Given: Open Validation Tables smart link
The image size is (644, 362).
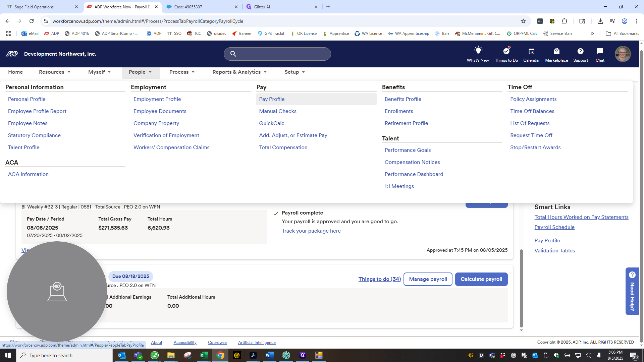Looking at the screenshot, I should coord(554,251).
